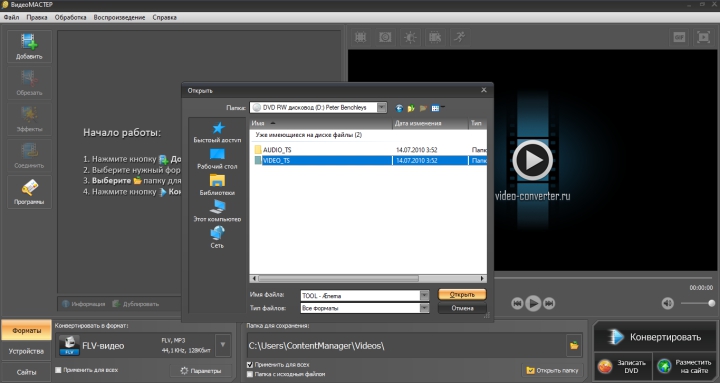Close the Открыть dialog

tap(484, 90)
